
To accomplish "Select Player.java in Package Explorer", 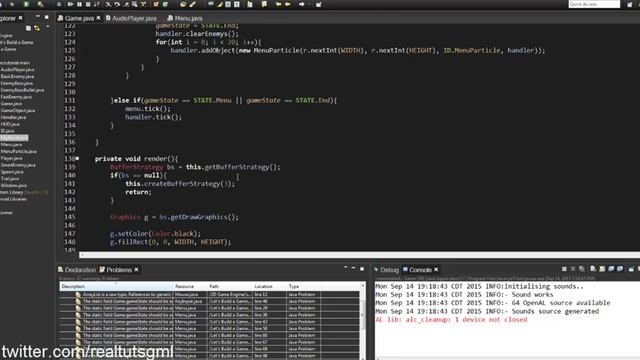I will click(x=11, y=158).
